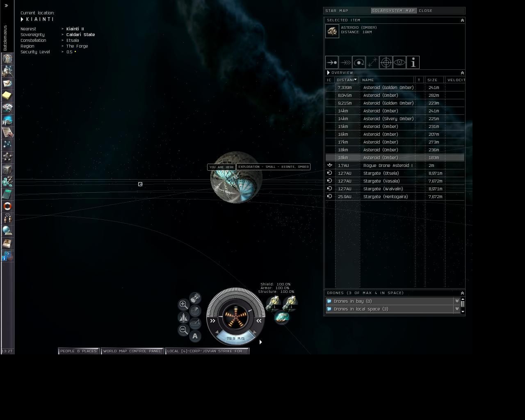Select the Stargate (Hentogaira) overview row
This screenshot has width=525, height=420.
(x=395, y=197)
